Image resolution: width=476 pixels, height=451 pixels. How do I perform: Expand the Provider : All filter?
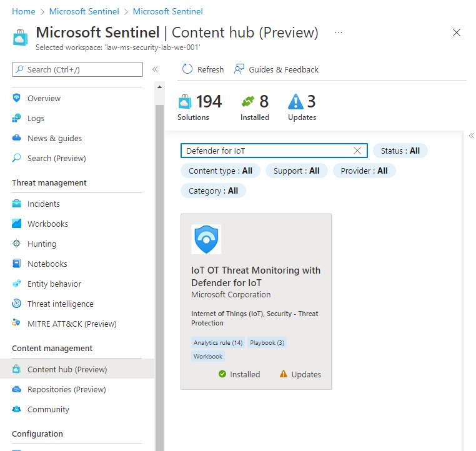pyautogui.click(x=364, y=171)
